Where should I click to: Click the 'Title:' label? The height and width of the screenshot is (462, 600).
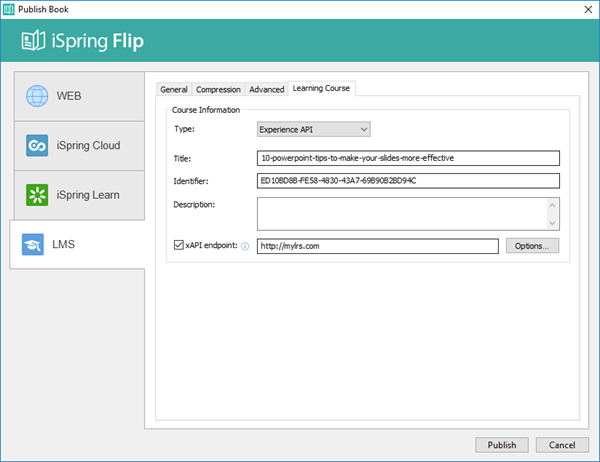click(x=182, y=158)
